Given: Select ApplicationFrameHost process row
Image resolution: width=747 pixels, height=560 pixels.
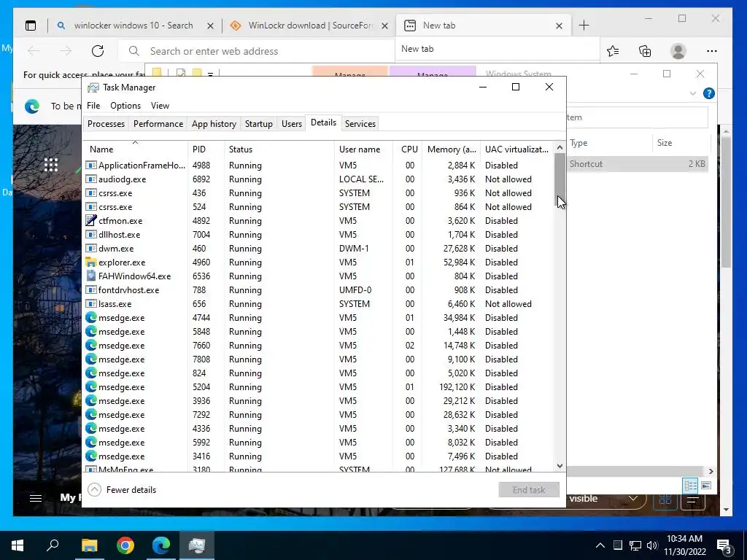Looking at the screenshot, I should 318,166.
